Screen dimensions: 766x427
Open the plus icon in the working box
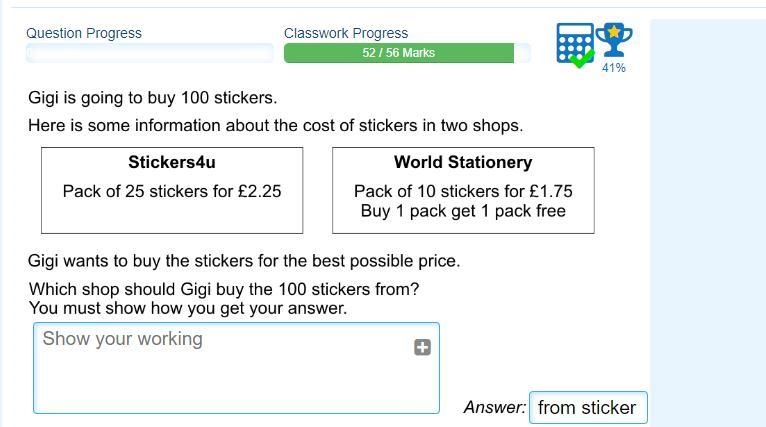click(x=423, y=347)
